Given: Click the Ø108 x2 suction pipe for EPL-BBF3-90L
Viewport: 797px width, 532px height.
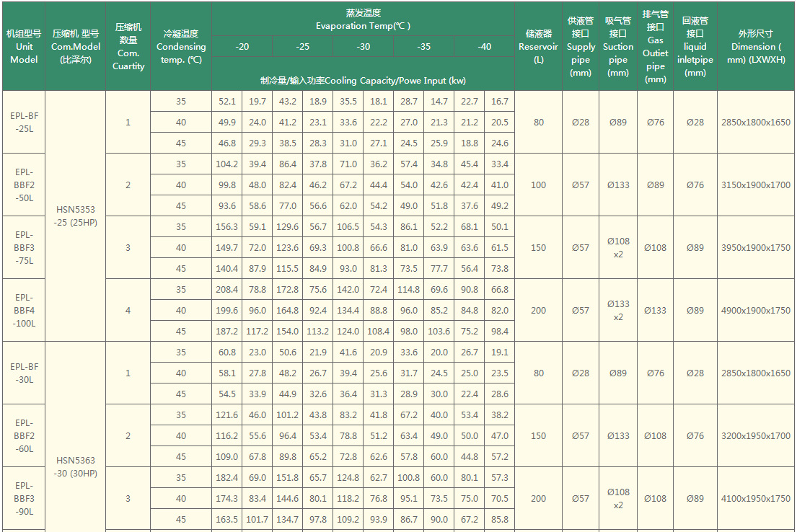Looking at the screenshot, I should [x=618, y=498].
